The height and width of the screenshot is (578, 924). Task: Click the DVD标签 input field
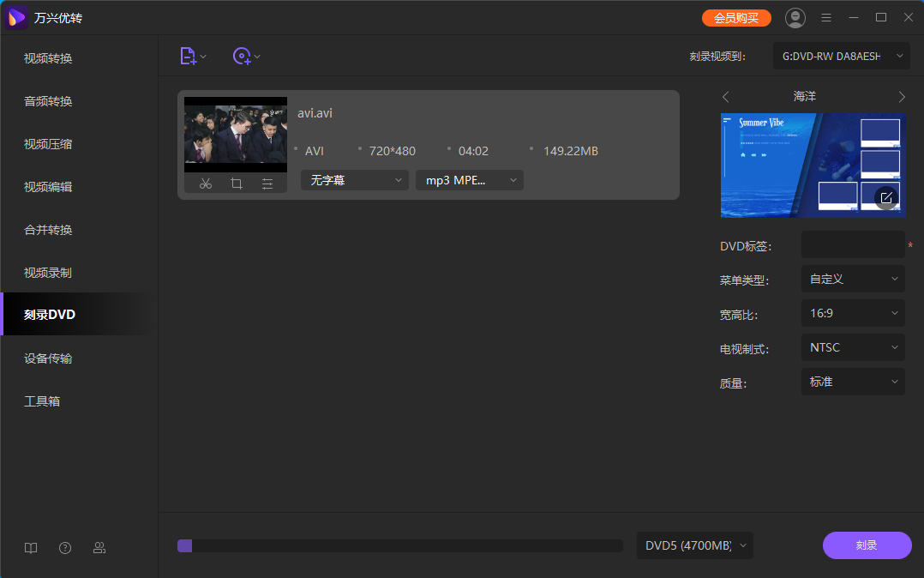click(x=852, y=245)
